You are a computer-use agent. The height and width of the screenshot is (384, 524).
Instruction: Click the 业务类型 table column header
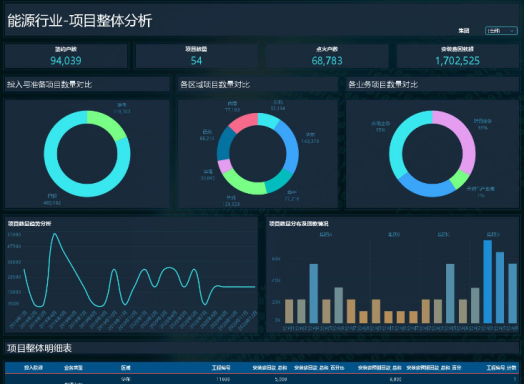74,368
